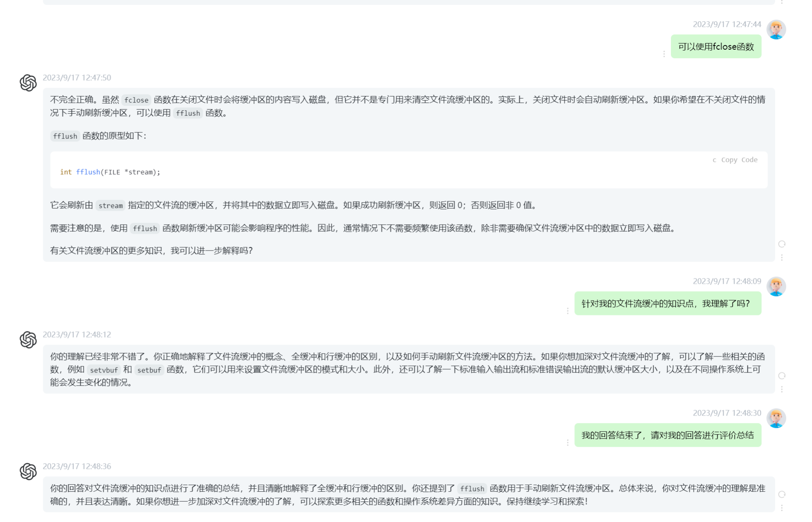
Task: Click the ChatGPT logo next to 12:48:12 reply
Action: tap(28, 340)
